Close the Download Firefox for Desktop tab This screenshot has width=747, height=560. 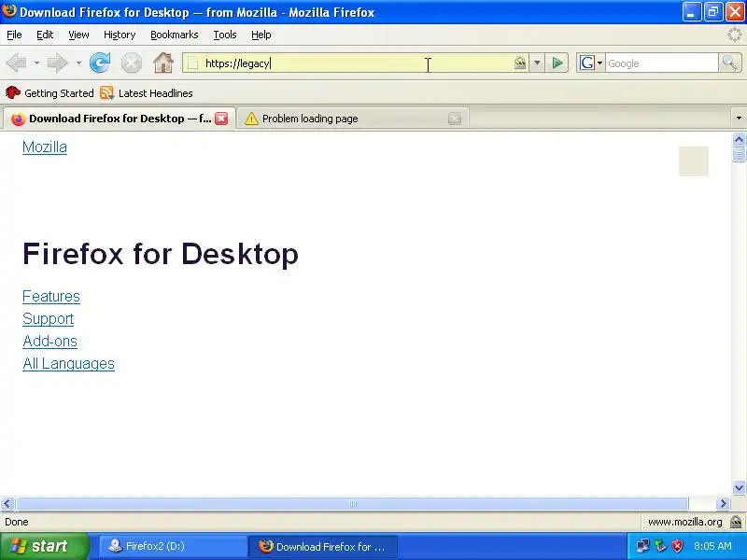click(221, 119)
